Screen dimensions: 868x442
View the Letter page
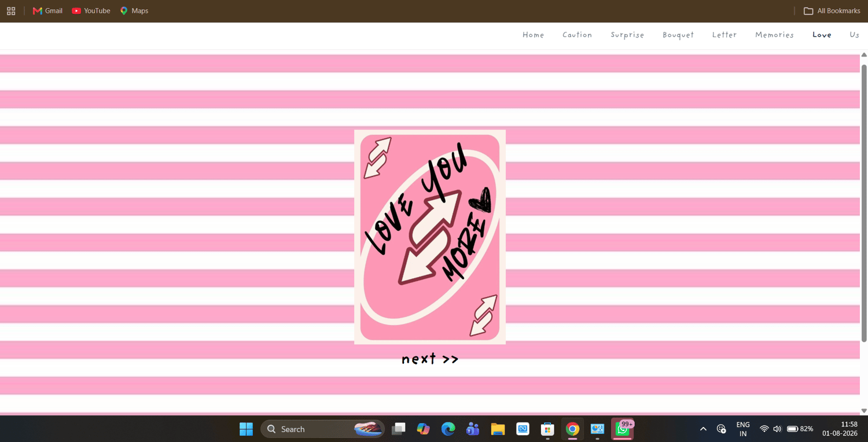click(724, 35)
